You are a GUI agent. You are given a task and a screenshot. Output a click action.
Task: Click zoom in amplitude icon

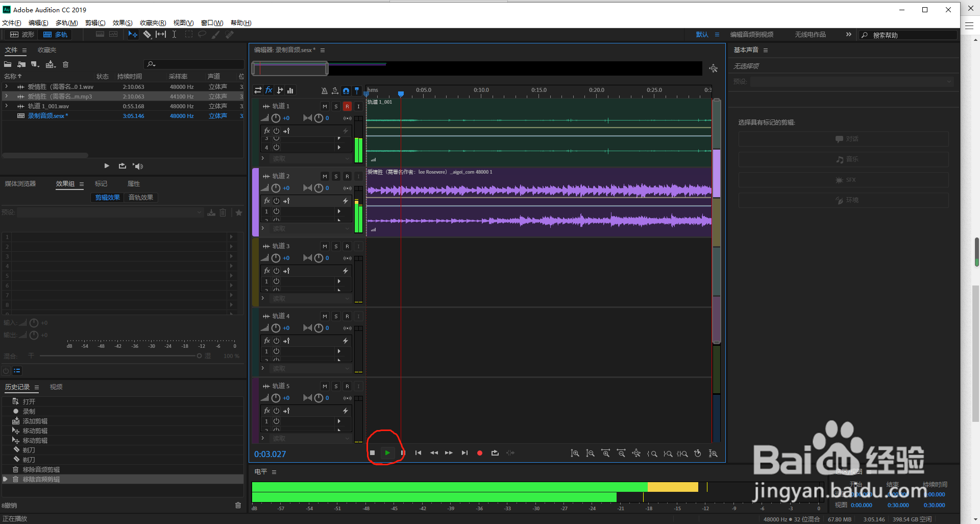click(575, 454)
